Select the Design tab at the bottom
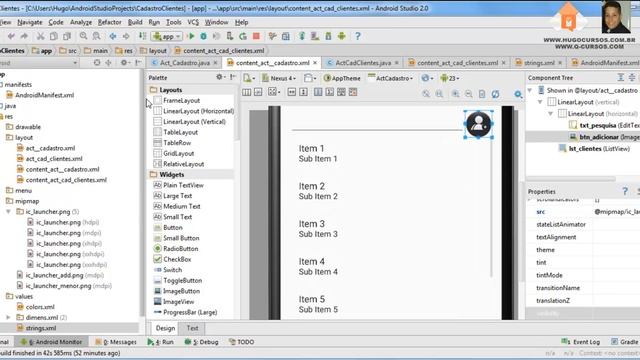Viewport: 640px width, 360px height. [165, 328]
